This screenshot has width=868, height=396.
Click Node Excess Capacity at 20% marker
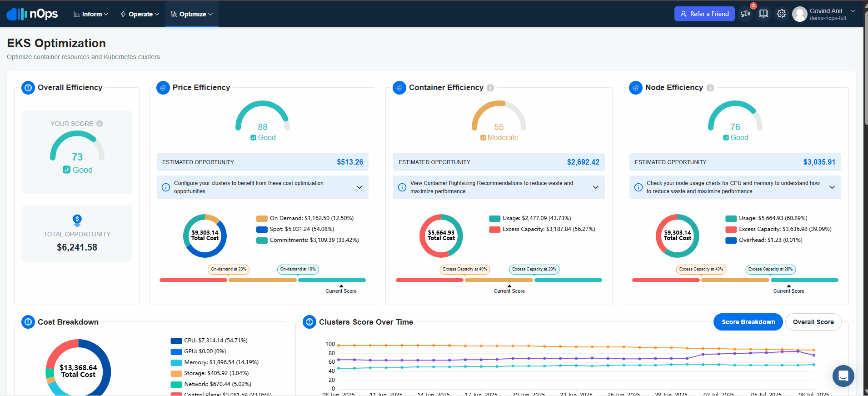pos(770,269)
